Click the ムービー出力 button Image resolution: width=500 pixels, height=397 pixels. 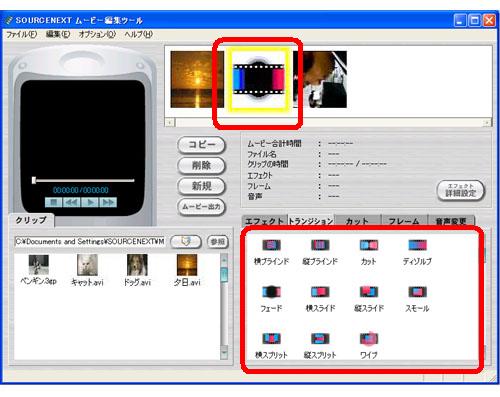click(x=202, y=207)
